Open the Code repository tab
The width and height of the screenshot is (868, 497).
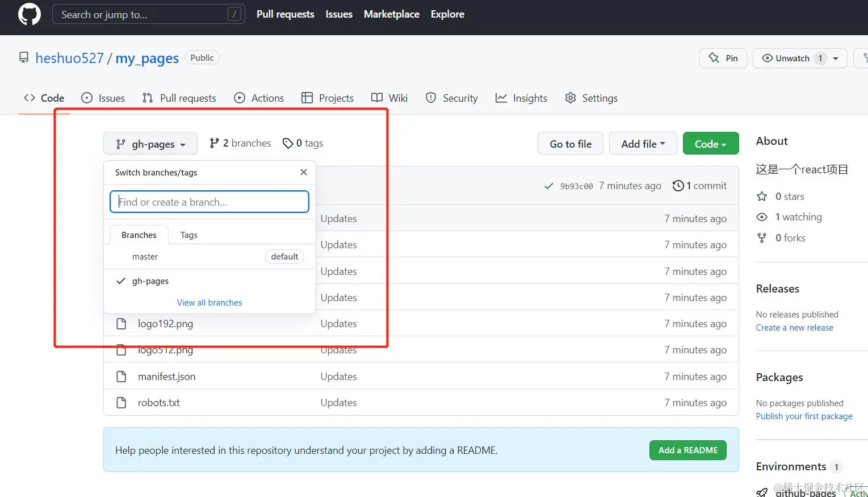pyautogui.click(x=44, y=98)
